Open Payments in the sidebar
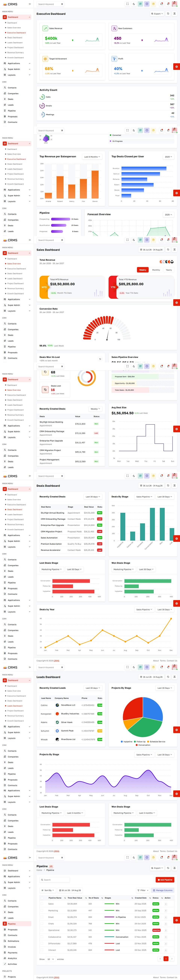The height and width of the screenshot is (980, 180). tap(13, 953)
